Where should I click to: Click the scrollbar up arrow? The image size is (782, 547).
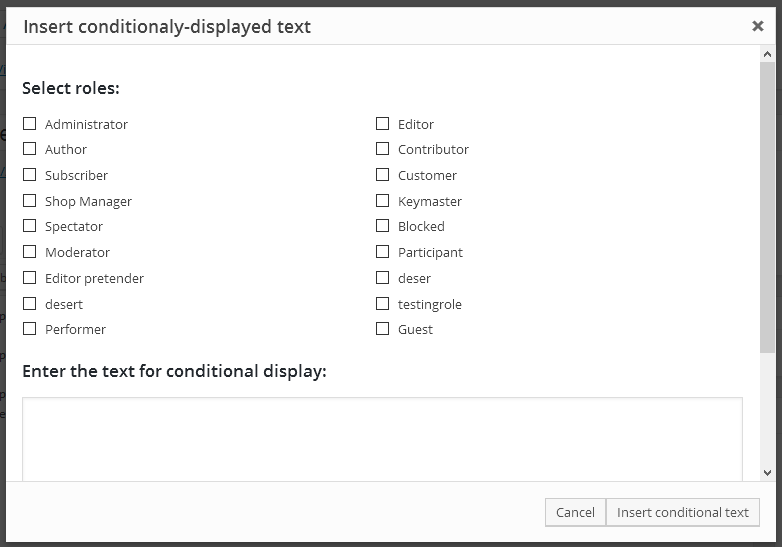[768, 54]
